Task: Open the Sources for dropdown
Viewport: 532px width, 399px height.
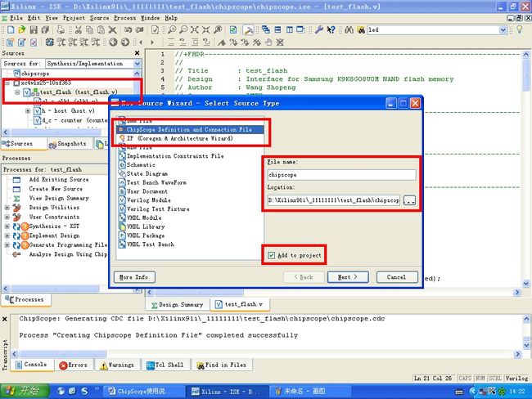Action: coord(137,64)
